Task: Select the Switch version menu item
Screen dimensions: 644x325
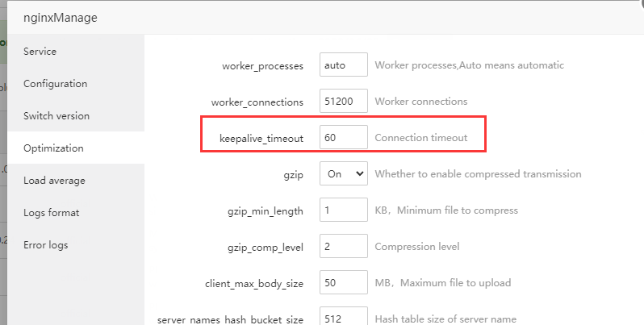Action: [x=56, y=116]
